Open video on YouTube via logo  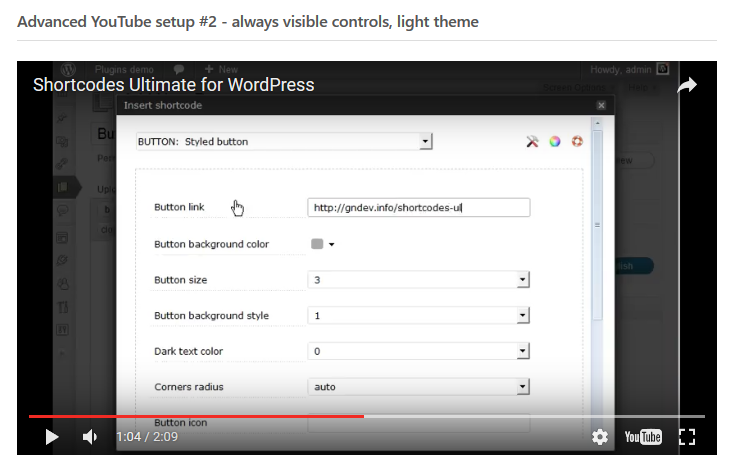[x=643, y=437]
